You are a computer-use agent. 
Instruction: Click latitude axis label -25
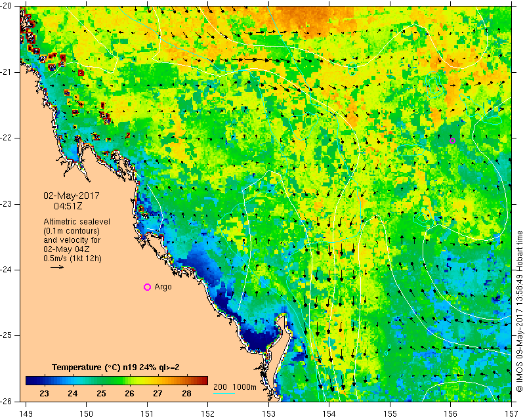point(6,335)
